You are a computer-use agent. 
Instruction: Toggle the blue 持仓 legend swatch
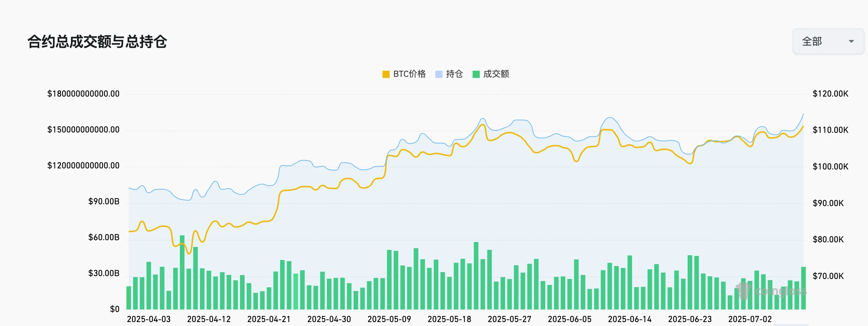tap(439, 74)
